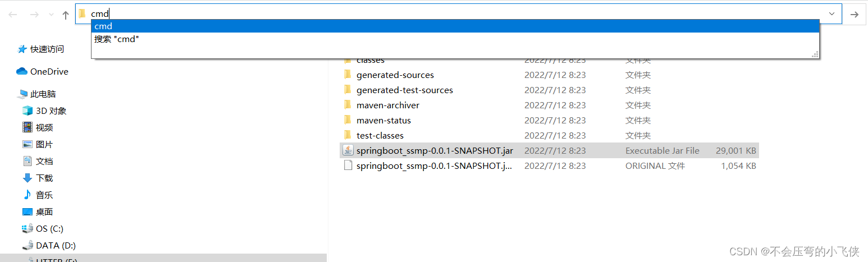Click the 视频 folder icon
Screen dimensions: 868x262
(28, 127)
